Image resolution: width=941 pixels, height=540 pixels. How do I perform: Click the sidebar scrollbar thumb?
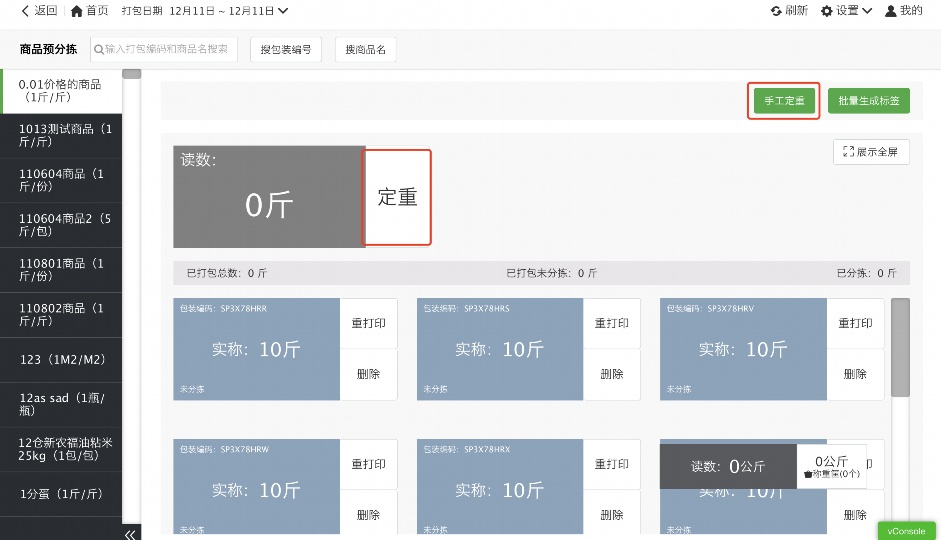coord(131,74)
